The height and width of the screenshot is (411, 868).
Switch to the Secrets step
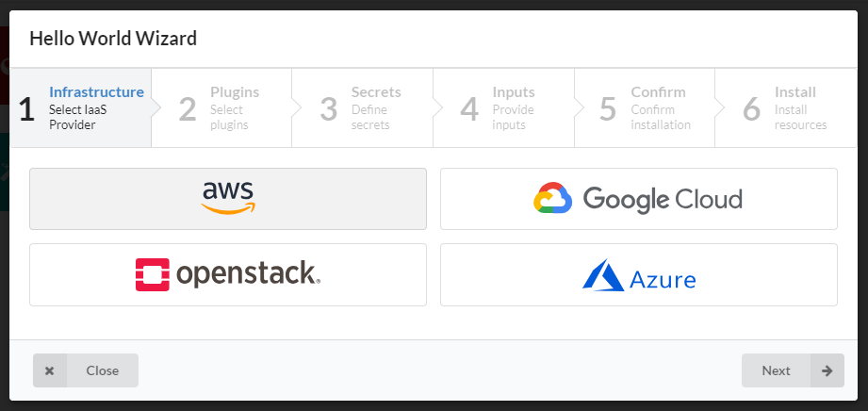tap(363, 108)
